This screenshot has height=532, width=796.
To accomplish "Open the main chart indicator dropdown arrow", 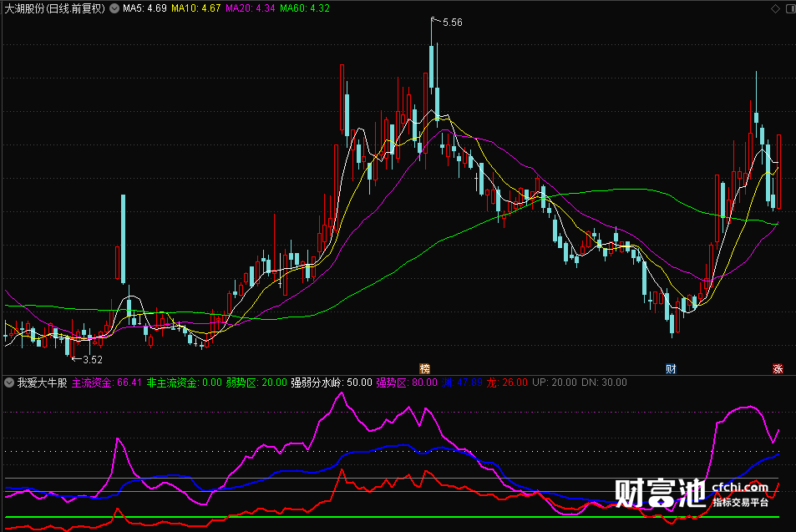I will [x=114, y=8].
